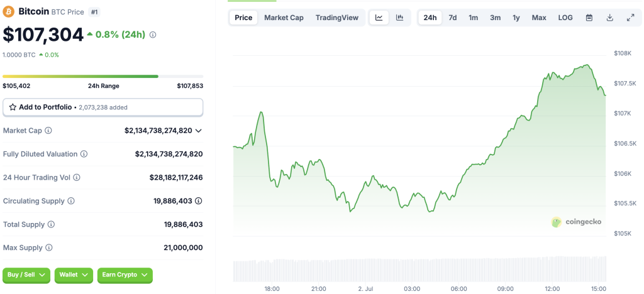644x294 pixels.
Task: Open the Earn Crypto dropdown
Action: (125, 275)
